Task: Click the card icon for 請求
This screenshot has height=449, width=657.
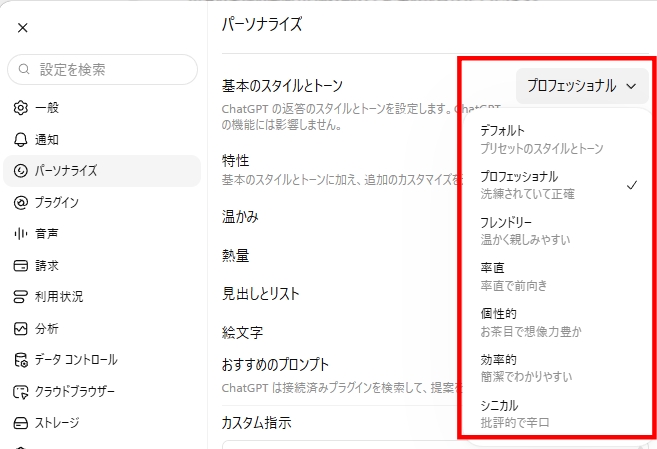Action: pyautogui.click(x=21, y=266)
